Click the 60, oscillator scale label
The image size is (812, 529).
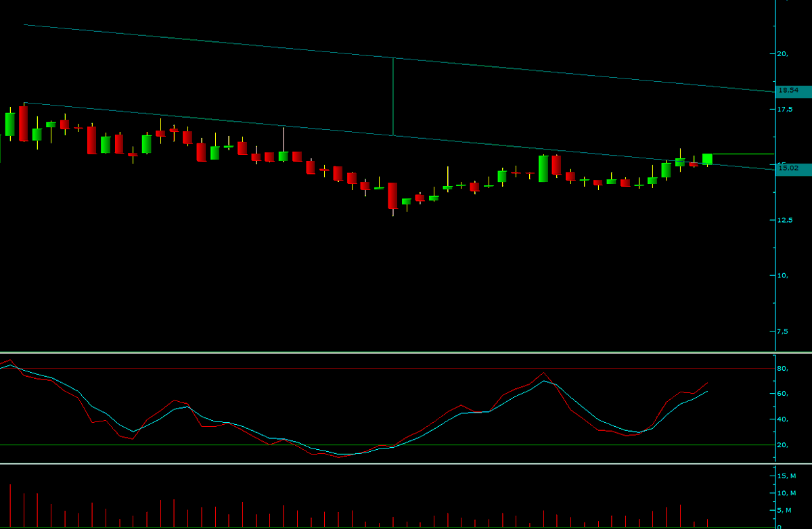click(783, 394)
